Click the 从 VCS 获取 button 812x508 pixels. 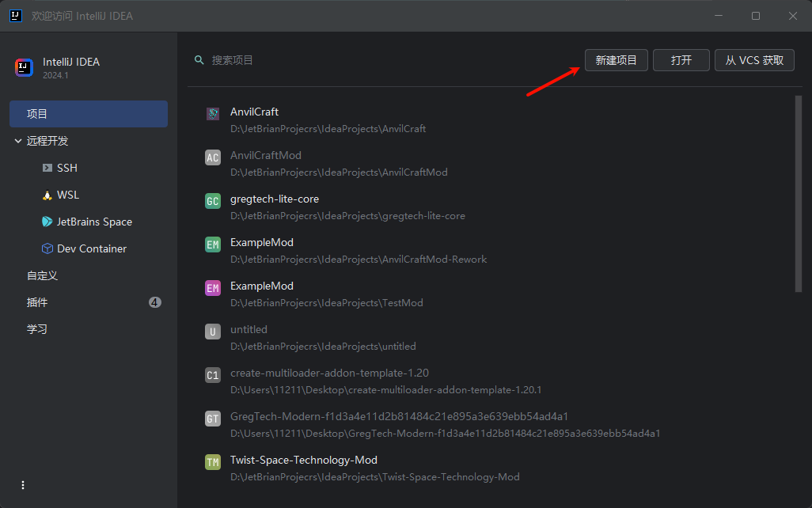(x=754, y=60)
